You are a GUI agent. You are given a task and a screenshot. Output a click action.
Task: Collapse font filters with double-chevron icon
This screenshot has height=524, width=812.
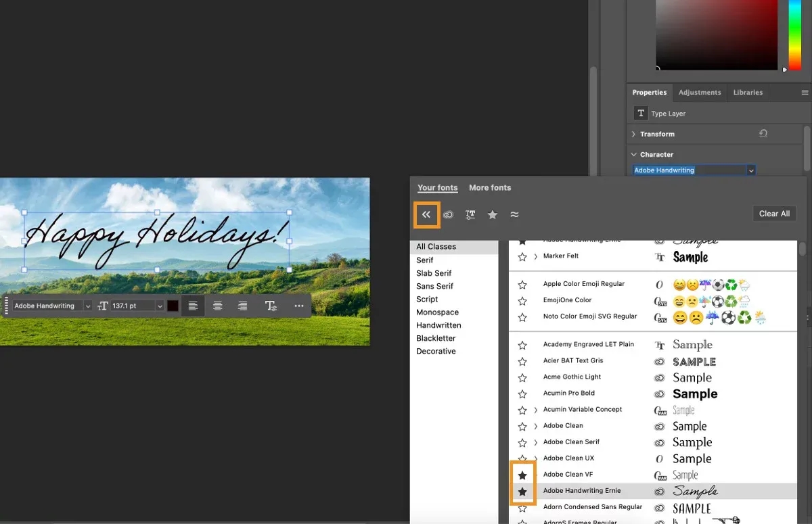[x=426, y=214]
